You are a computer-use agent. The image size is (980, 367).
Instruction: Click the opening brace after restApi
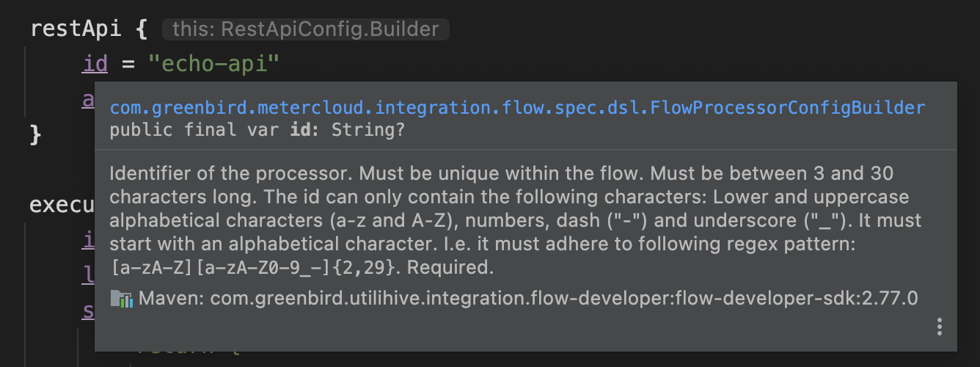tap(142, 29)
